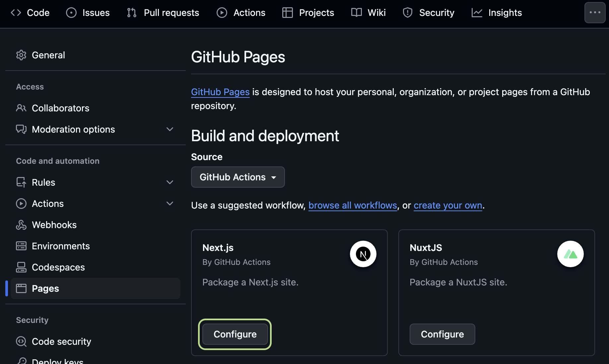Open the Rules sidebar item
Viewport: 609px width, 364px height.
pyautogui.click(x=96, y=182)
